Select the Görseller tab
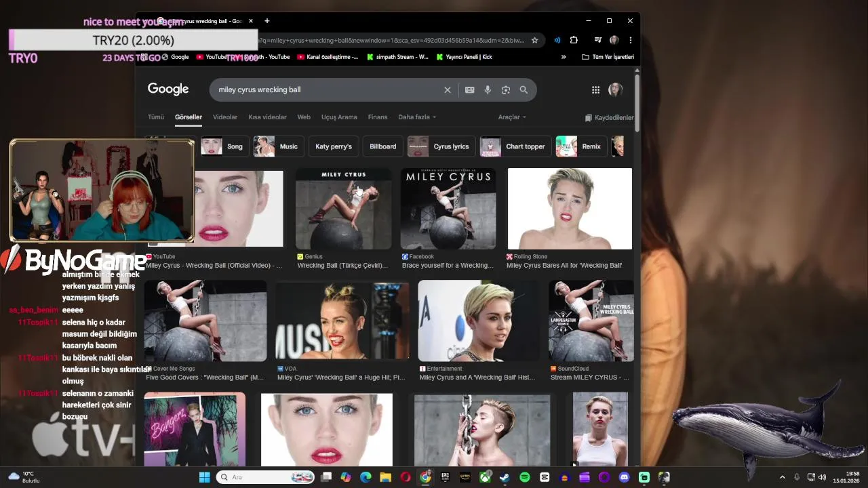The height and width of the screenshot is (488, 868). (x=189, y=117)
